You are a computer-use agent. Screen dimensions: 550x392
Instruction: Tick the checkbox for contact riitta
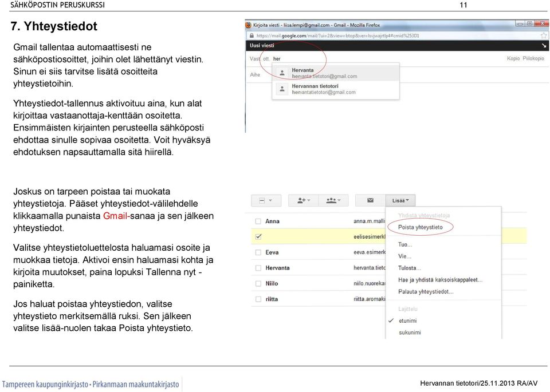pos(258,299)
